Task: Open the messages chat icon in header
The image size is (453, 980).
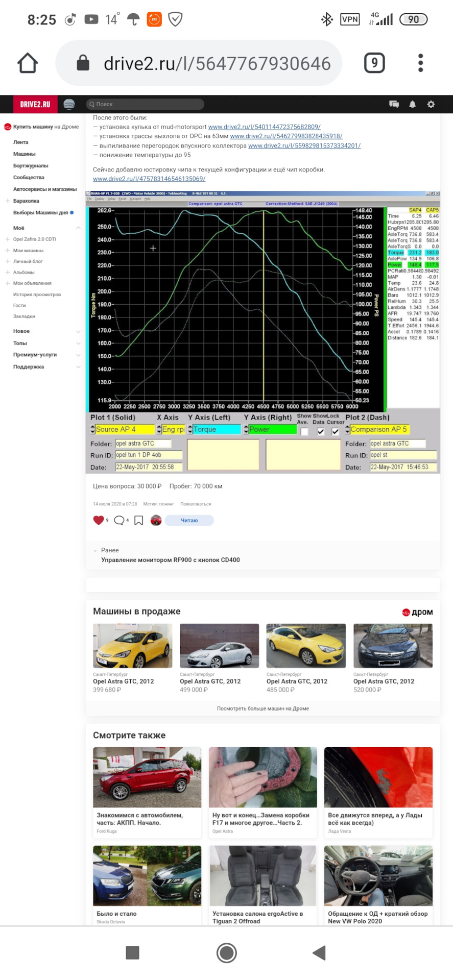Action: pos(394,104)
